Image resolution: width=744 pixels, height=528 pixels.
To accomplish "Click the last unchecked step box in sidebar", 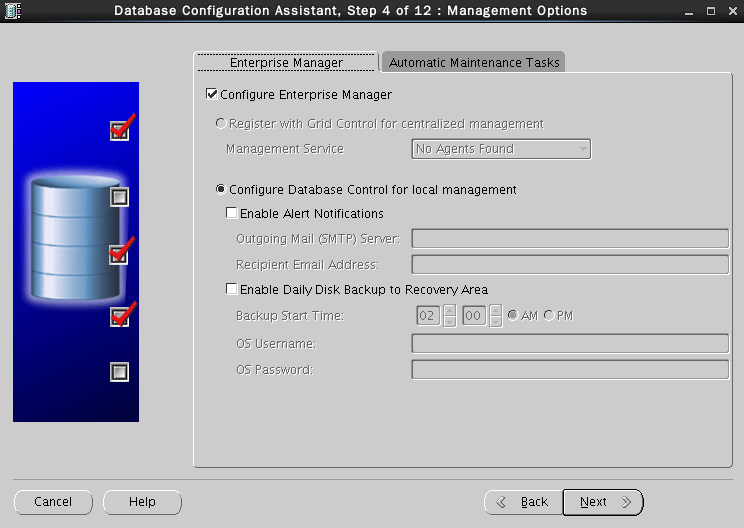I will coord(119,372).
